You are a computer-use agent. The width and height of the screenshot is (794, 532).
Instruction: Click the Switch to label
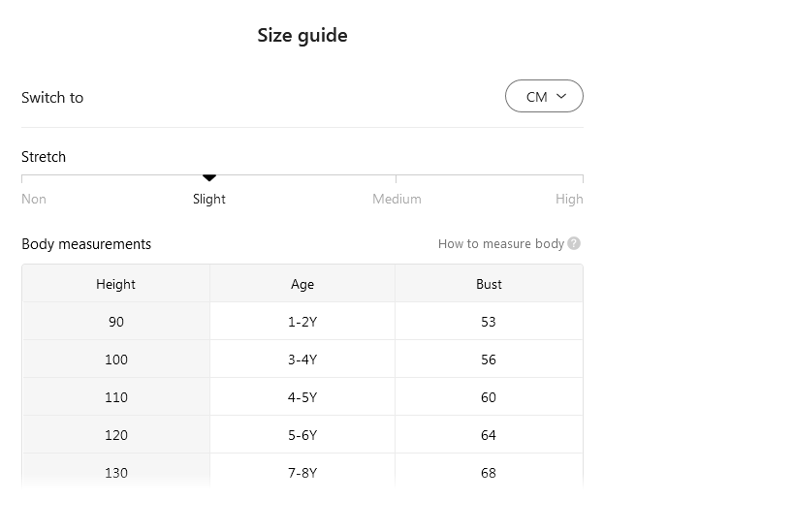click(52, 98)
